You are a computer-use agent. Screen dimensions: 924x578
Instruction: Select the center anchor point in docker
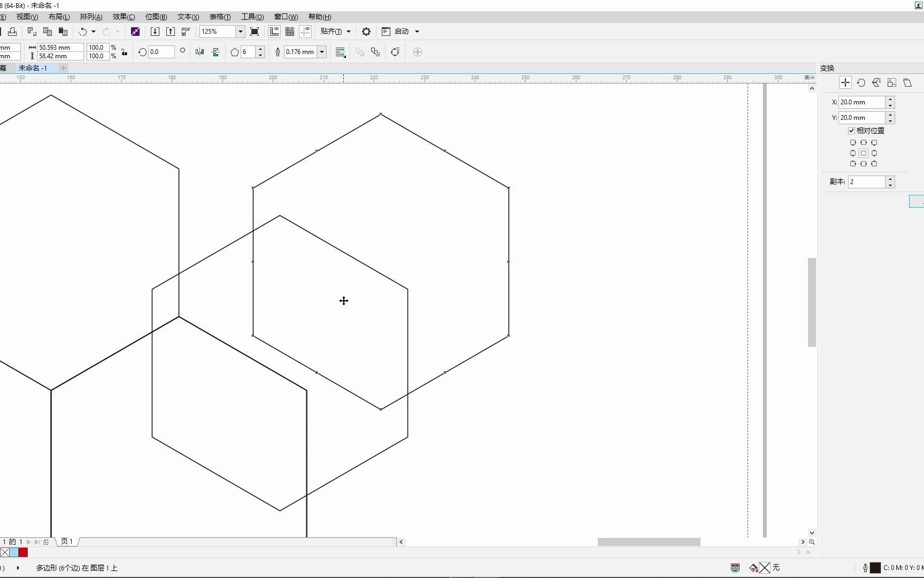(864, 153)
